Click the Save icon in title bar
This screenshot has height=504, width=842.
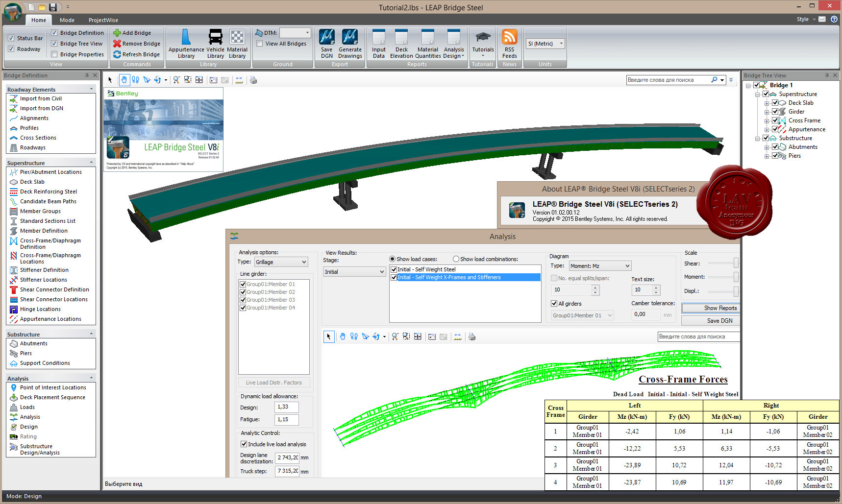(x=53, y=7)
